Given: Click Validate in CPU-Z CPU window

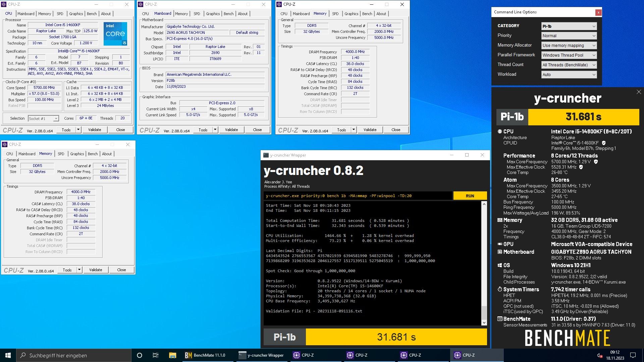Looking at the screenshot, I should [x=95, y=130].
